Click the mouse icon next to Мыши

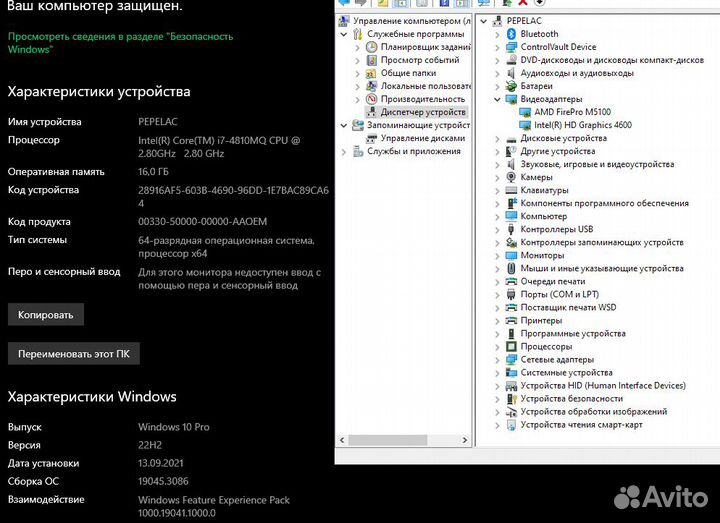(511, 268)
